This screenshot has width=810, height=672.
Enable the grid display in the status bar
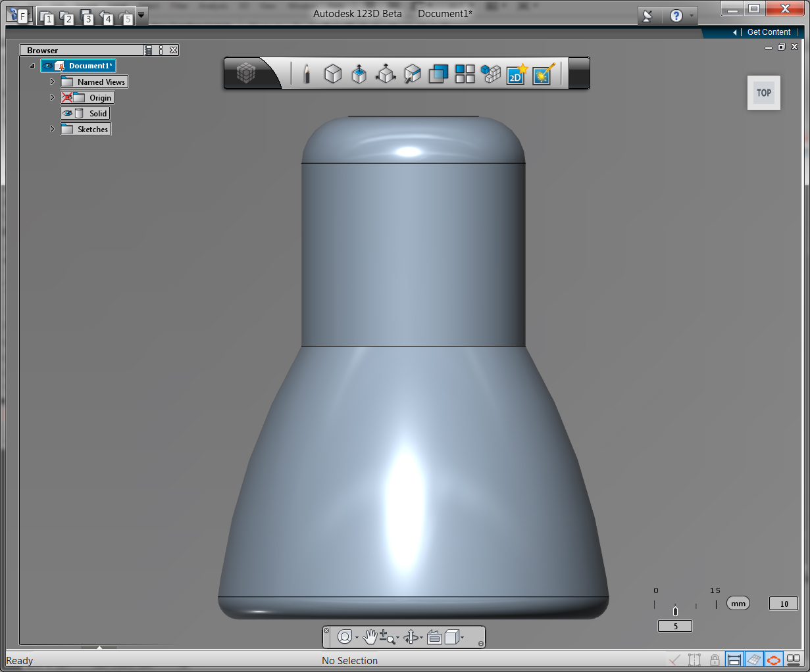click(754, 660)
